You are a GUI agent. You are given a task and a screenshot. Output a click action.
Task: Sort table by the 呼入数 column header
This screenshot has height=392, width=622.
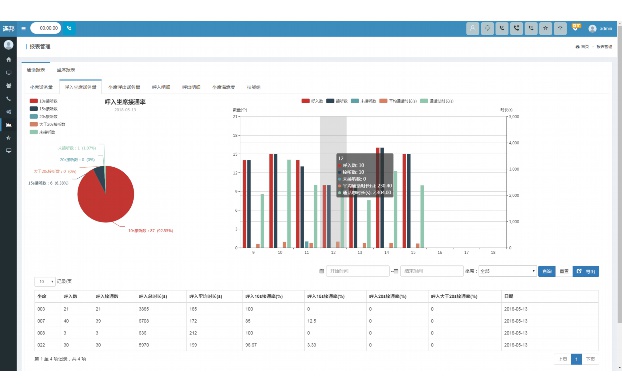coord(70,296)
